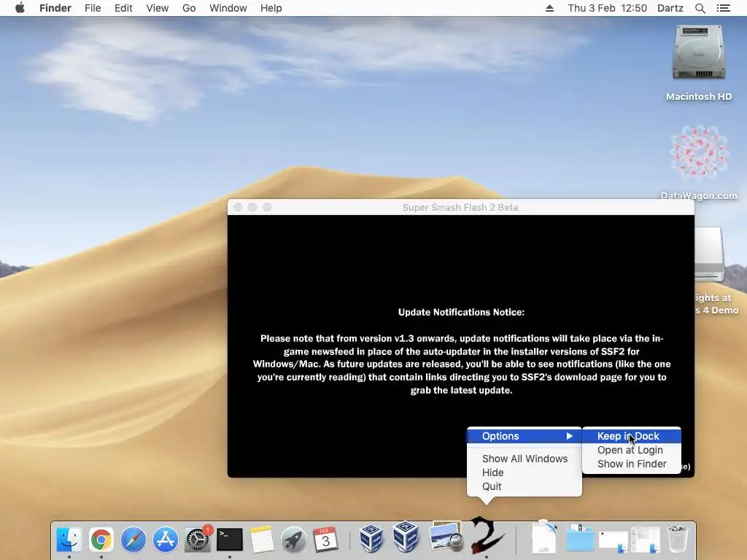Open System Preferences with update badge
This screenshot has height=560, width=747.
(198, 540)
